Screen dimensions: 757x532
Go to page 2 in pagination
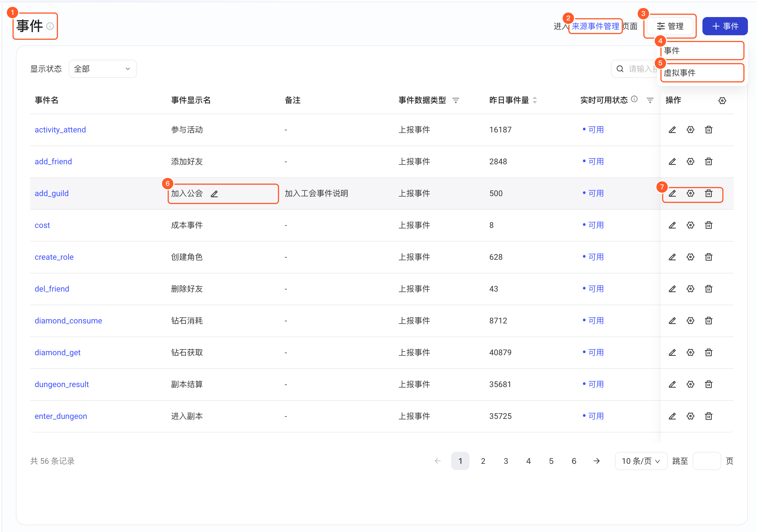[x=483, y=461]
